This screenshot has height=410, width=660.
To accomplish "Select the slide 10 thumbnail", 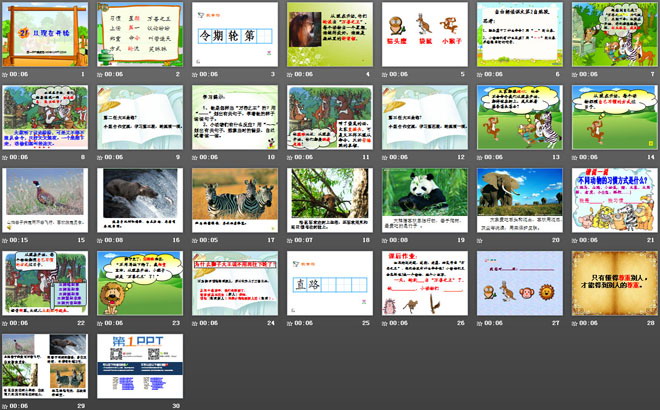I will click(x=235, y=117).
